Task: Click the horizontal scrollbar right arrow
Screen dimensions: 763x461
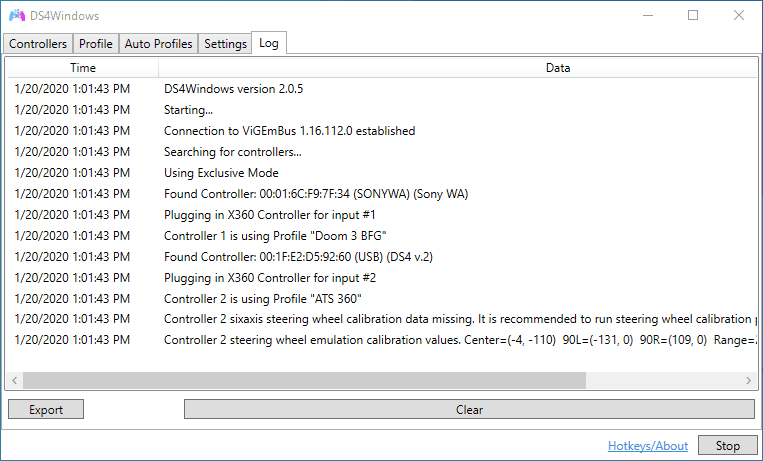Action: click(x=750, y=381)
